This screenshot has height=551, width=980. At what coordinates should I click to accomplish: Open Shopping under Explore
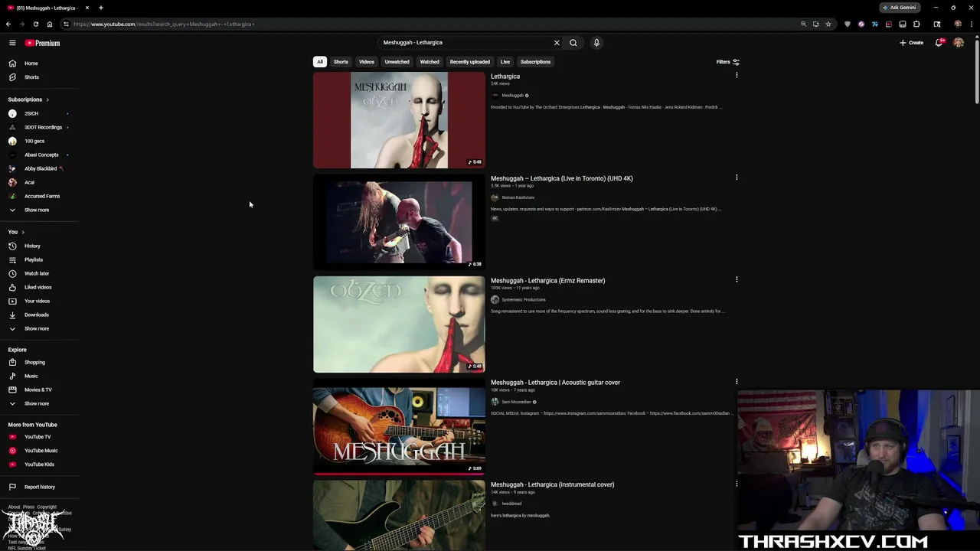coord(34,362)
